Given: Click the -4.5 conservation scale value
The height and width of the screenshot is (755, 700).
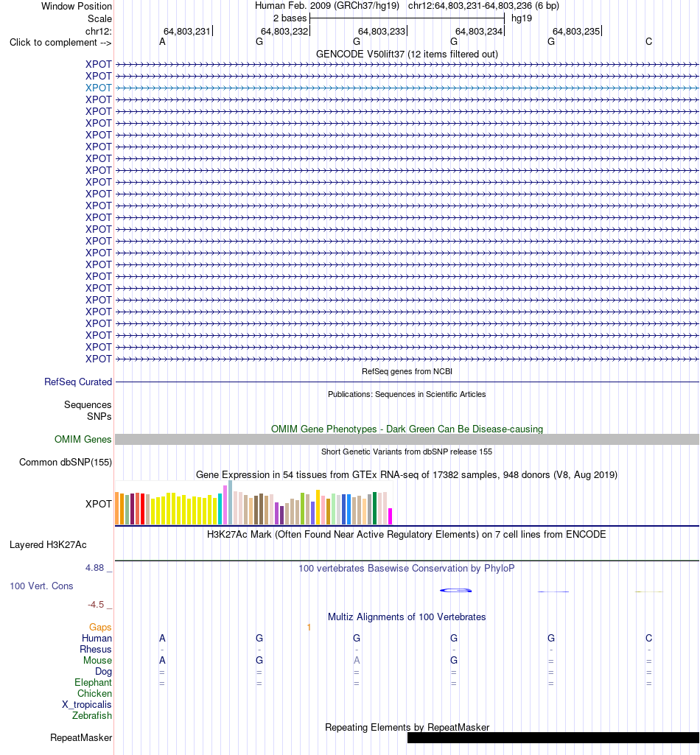Looking at the screenshot, I should (96, 604).
